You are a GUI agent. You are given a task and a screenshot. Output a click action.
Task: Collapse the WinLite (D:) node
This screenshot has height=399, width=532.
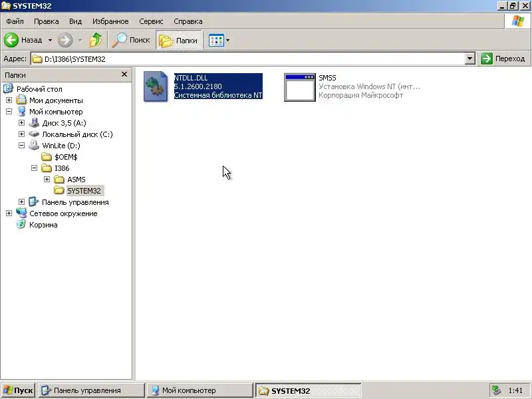point(21,145)
